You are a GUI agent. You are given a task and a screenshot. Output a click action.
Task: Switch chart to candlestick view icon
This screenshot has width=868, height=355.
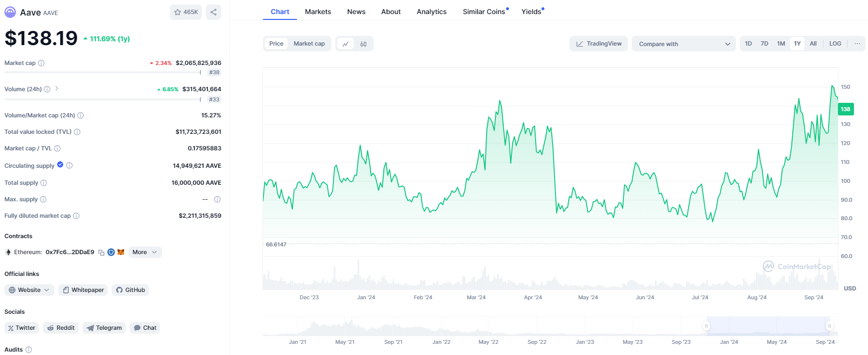pos(363,44)
